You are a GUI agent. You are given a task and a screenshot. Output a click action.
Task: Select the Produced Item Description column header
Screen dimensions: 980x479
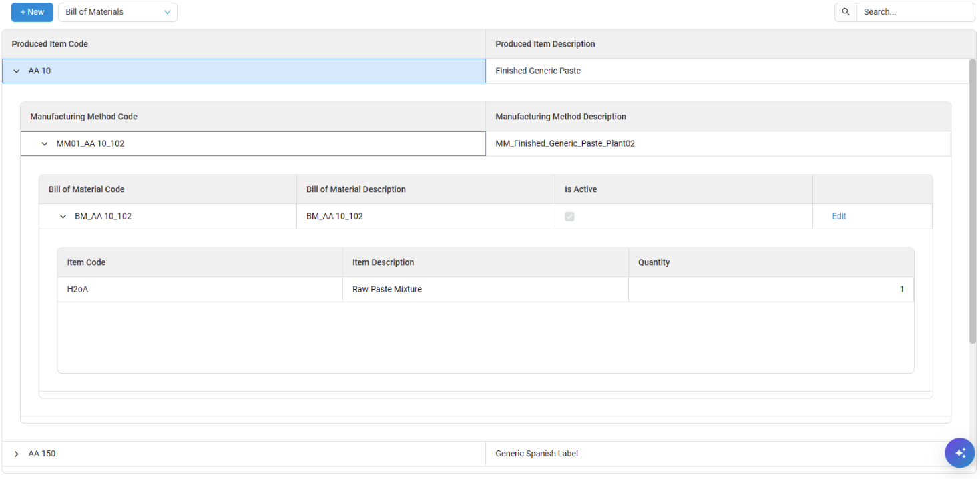coord(545,44)
